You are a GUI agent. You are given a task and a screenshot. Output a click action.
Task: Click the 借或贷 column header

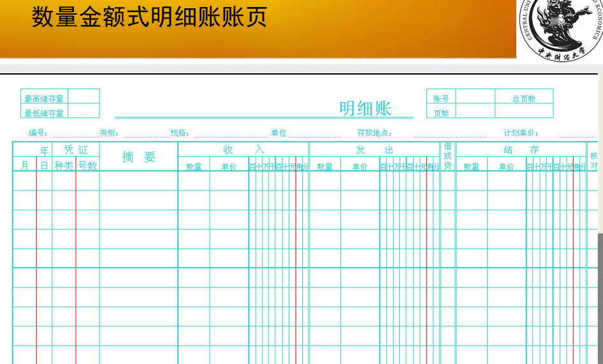(447, 156)
